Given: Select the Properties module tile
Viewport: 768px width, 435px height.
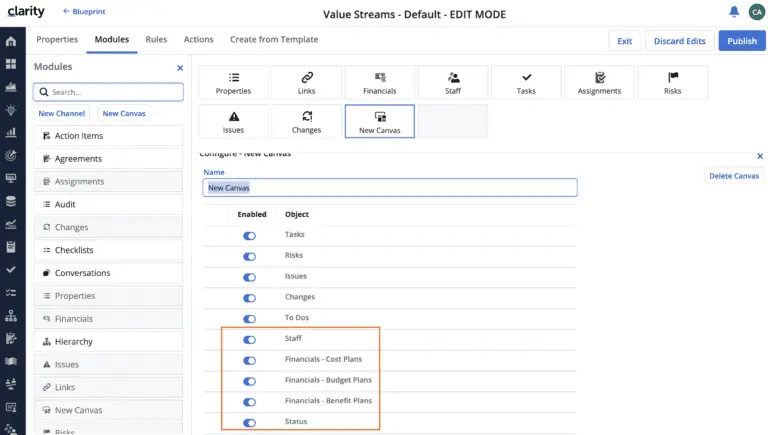Looking at the screenshot, I should click(233, 83).
